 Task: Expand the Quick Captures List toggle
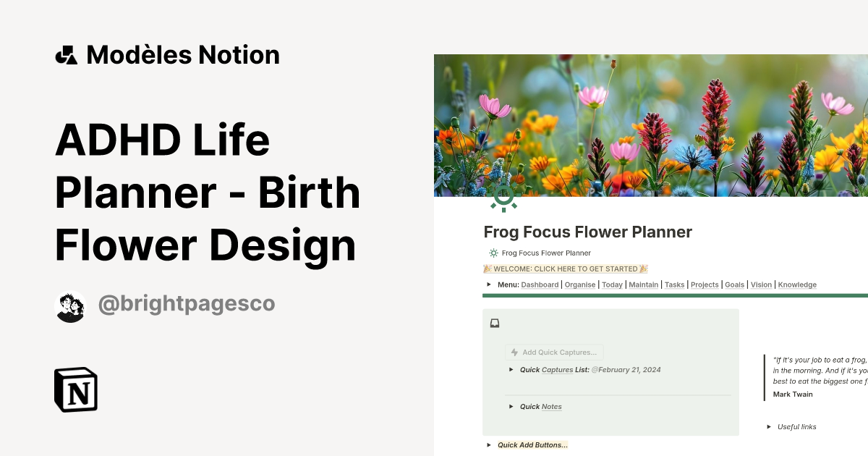pos(511,370)
